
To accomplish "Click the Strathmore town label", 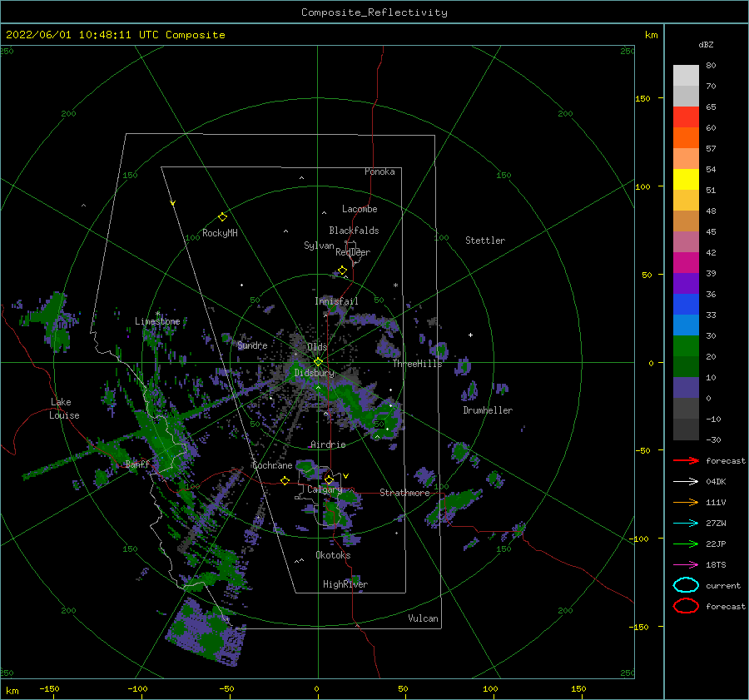I will (x=404, y=493).
